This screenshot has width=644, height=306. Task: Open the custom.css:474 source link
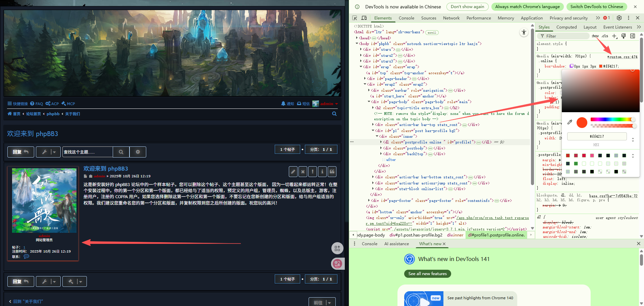coord(622,57)
